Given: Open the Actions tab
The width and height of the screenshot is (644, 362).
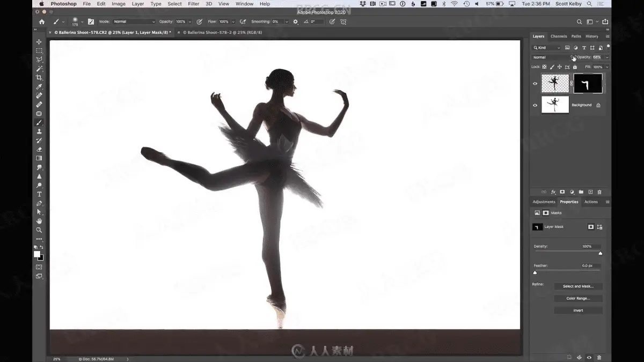Looking at the screenshot, I should (x=591, y=202).
